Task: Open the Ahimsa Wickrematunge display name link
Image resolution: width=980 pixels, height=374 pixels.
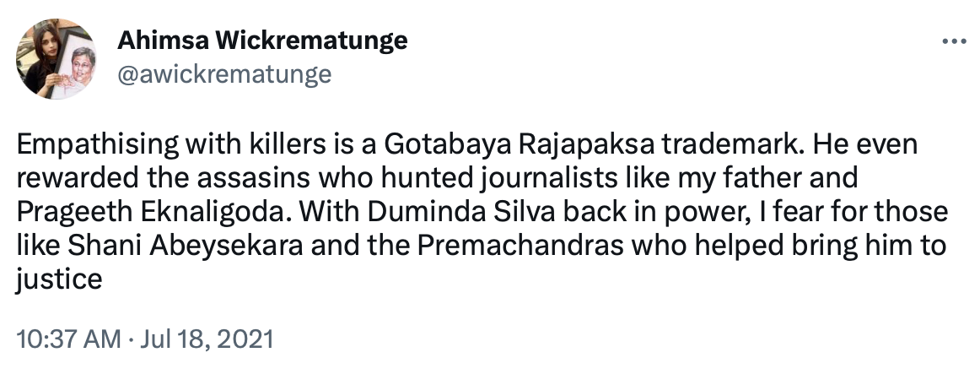Action: click(262, 41)
